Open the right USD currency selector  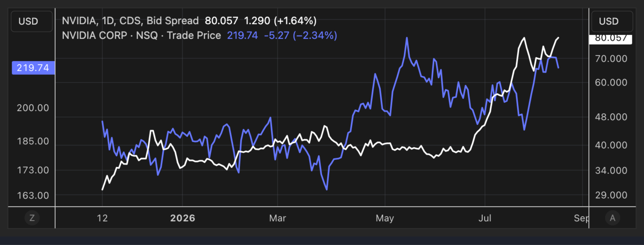(x=612, y=21)
